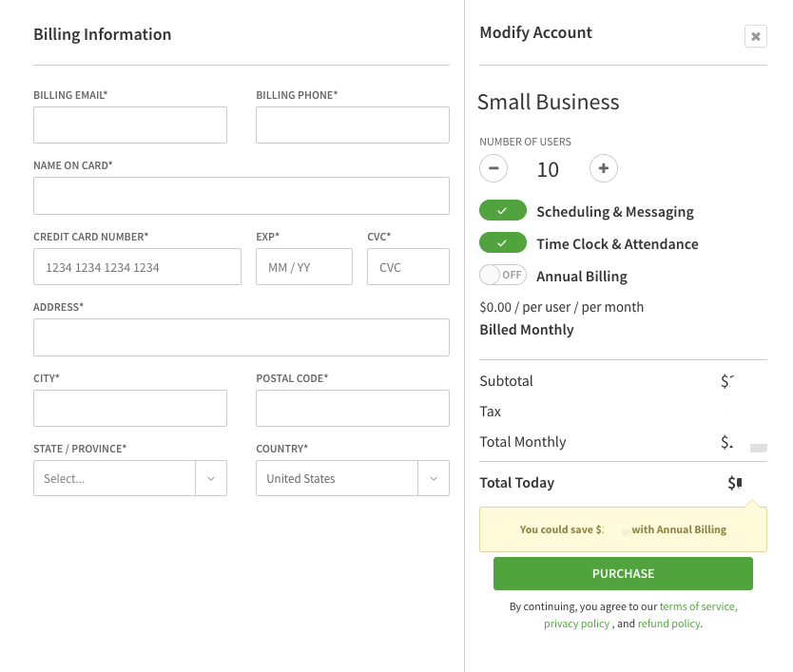The image size is (793, 672).
Task: Open the privacy policy link
Action: 576,624
